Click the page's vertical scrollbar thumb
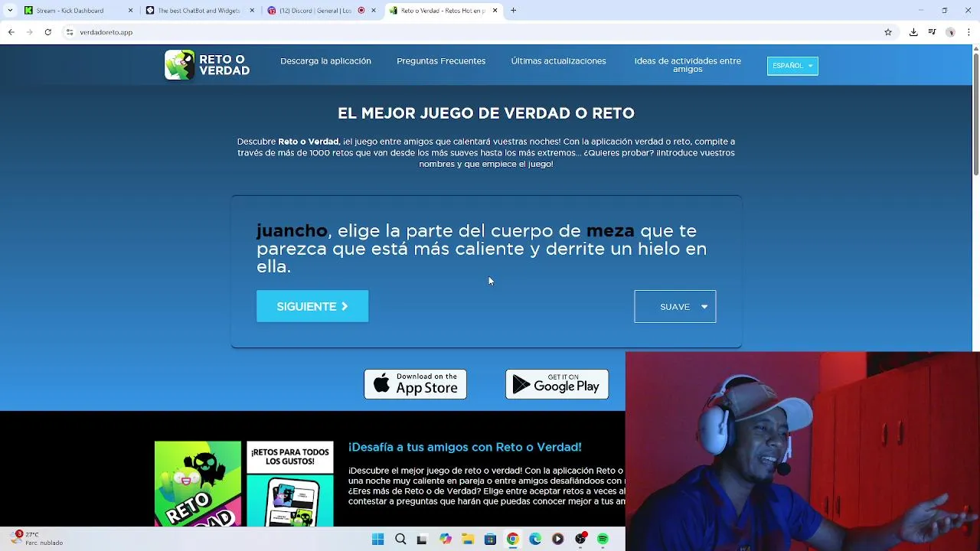The height and width of the screenshot is (551, 980). (975, 115)
